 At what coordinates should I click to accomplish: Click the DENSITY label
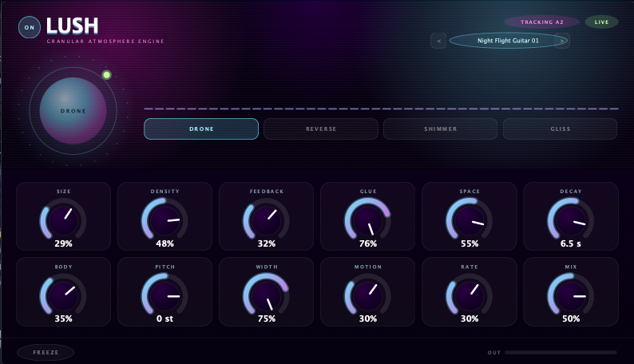(165, 191)
